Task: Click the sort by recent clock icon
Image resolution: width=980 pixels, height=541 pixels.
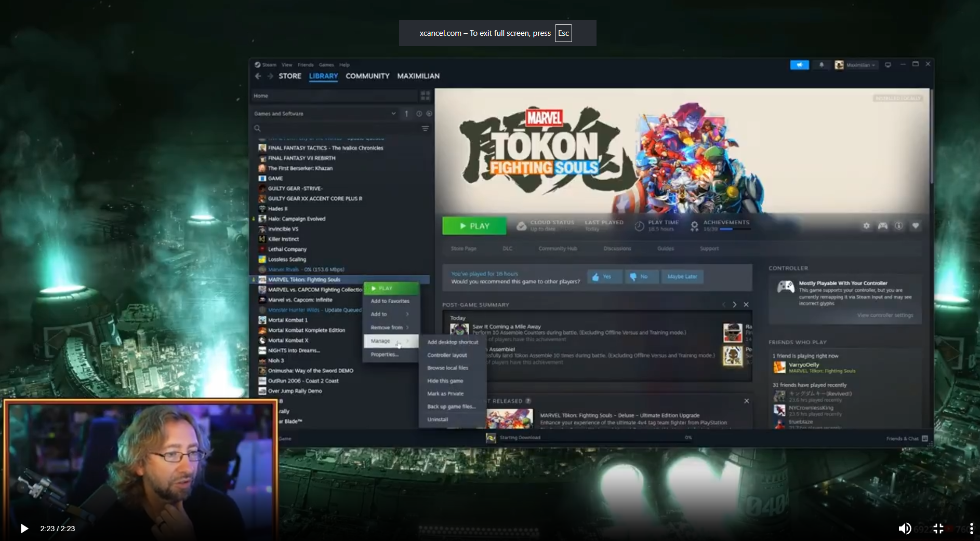Action: pyautogui.click(x=419, y=114)
